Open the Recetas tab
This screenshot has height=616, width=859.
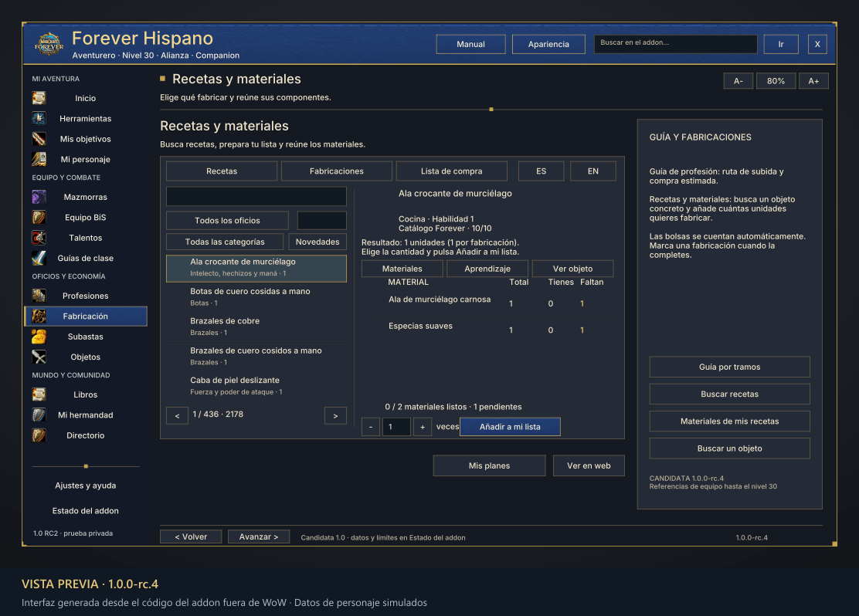(x=222, y=171)
